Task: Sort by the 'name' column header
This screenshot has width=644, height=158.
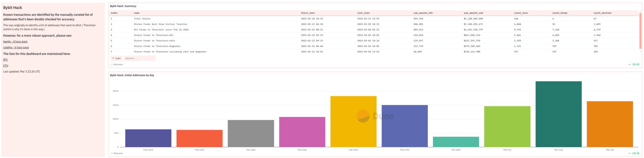Action: pos(137,13)
